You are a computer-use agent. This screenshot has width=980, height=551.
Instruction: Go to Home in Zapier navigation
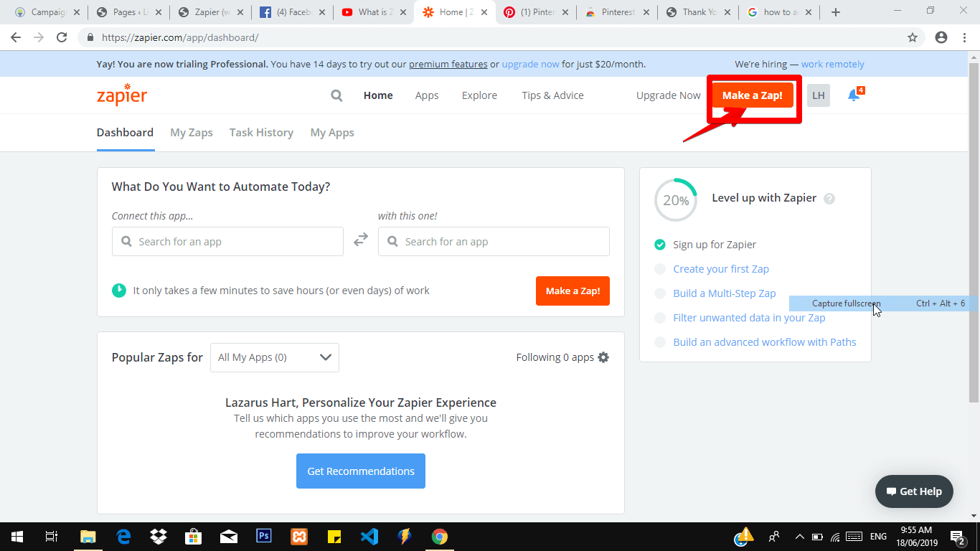[378, 95]
